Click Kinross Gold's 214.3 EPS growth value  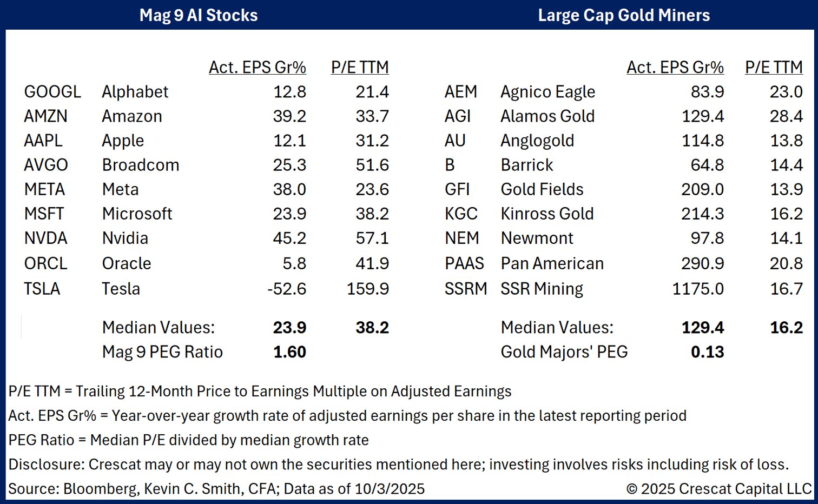click(702, 214)
